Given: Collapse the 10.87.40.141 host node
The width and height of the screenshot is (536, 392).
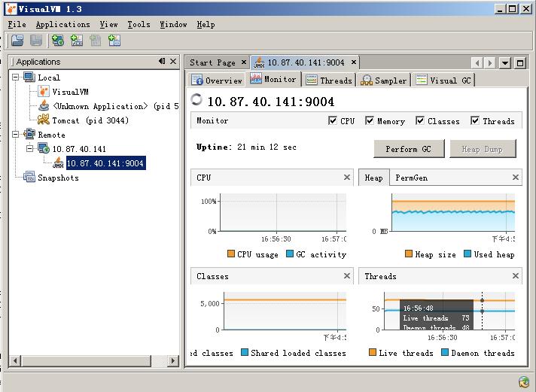Looking at the screenshot, I should click(30, 149).
